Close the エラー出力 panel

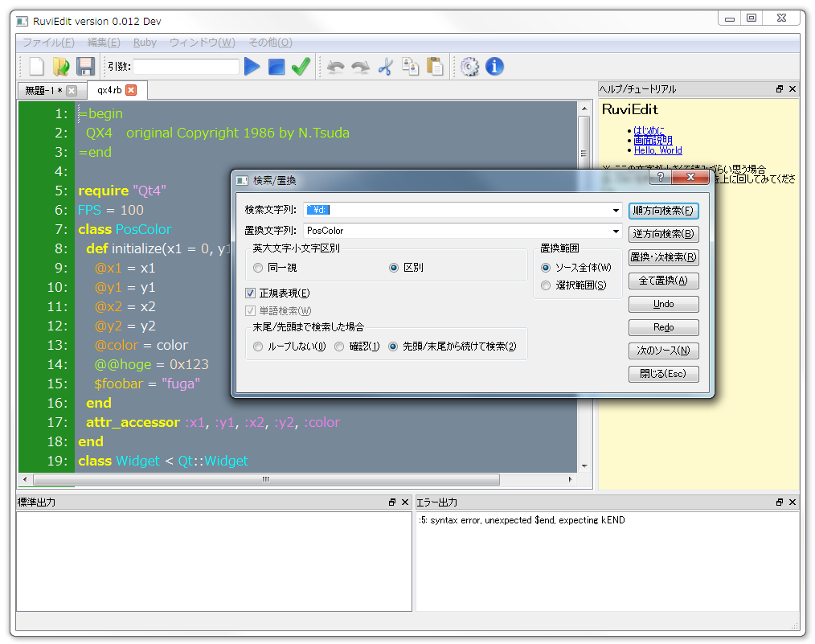click(792, 502)
